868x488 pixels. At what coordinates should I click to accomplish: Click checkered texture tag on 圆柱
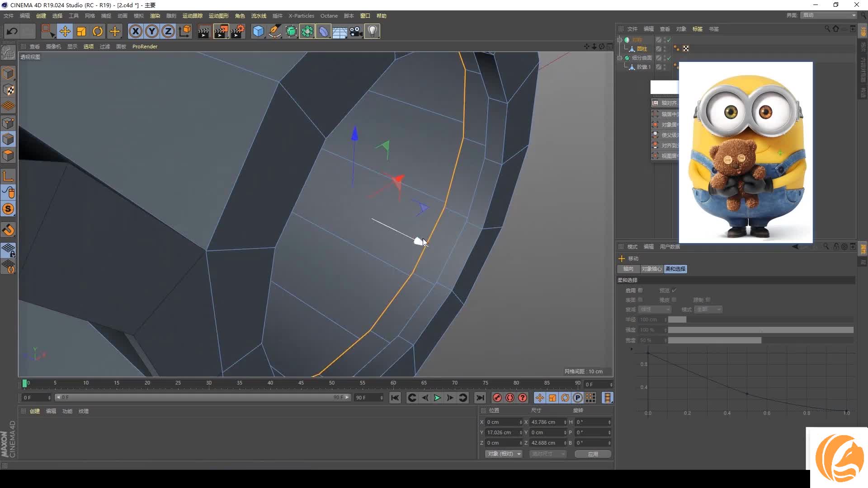point(686,48)
